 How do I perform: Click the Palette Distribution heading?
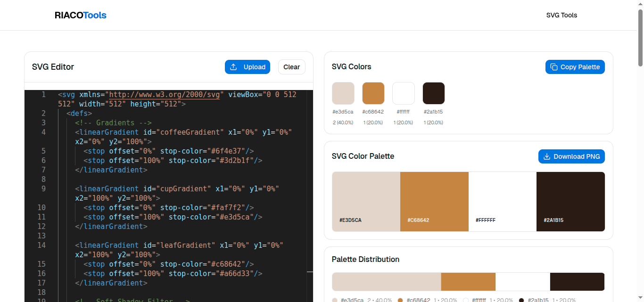pyautogui.click(x=365, y=259)
